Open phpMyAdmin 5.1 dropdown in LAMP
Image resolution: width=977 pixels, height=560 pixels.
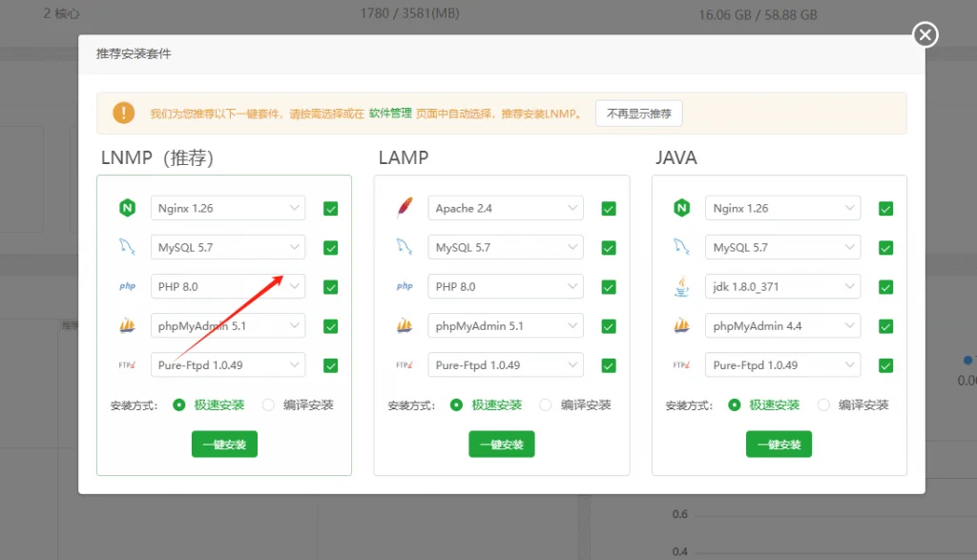[506, 325]
